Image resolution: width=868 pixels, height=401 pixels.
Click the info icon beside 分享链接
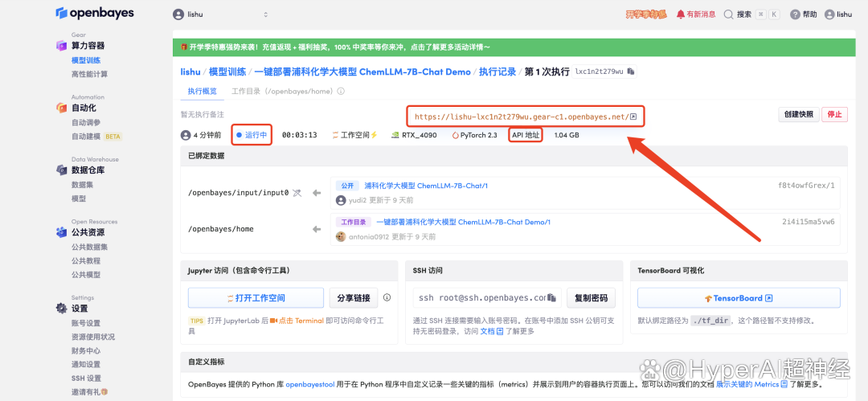click(x=387, y=297)
